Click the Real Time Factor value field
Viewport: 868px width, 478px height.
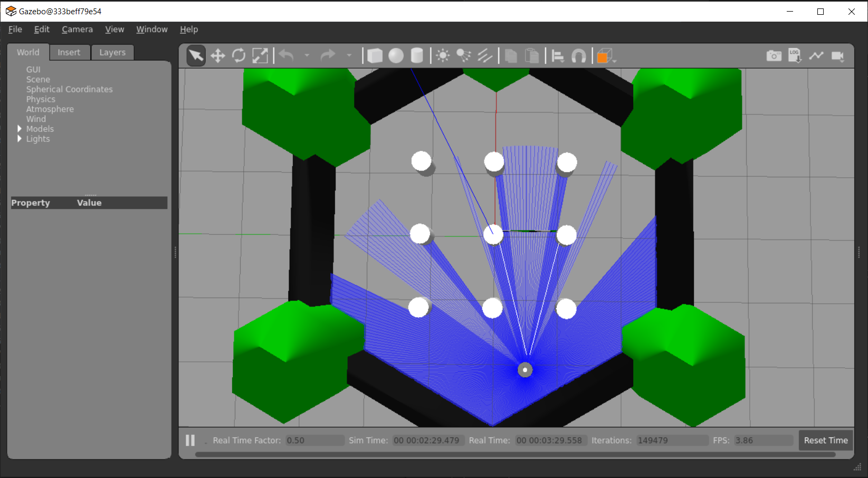314,440
